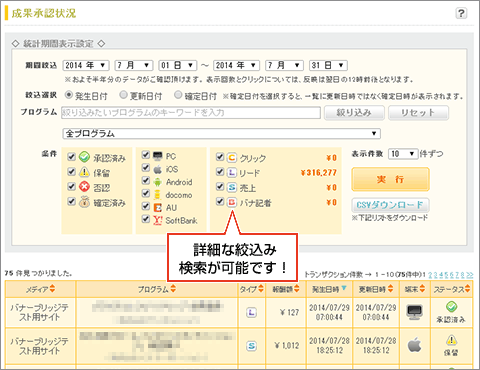Open the start month 7月 dropdown
480x370 pixels.
point(134,65)
